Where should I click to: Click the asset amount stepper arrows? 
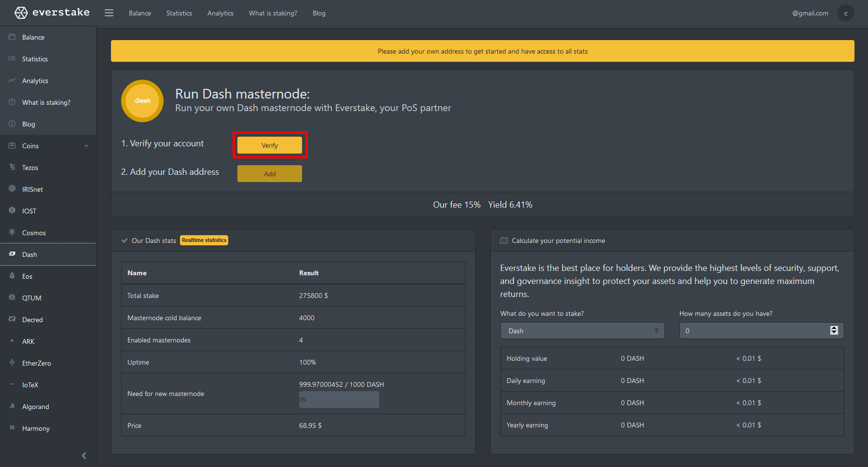tap(834, 330)
